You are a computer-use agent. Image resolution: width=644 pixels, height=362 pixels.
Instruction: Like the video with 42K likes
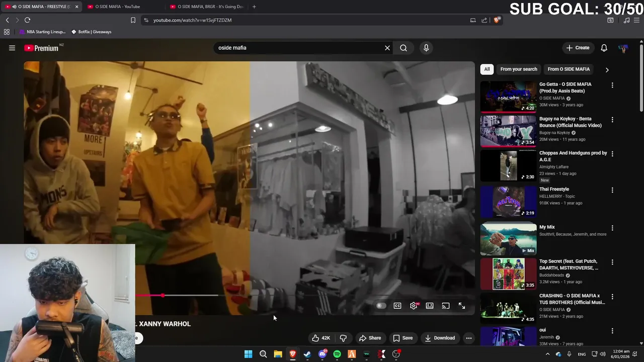click(320, 338)
